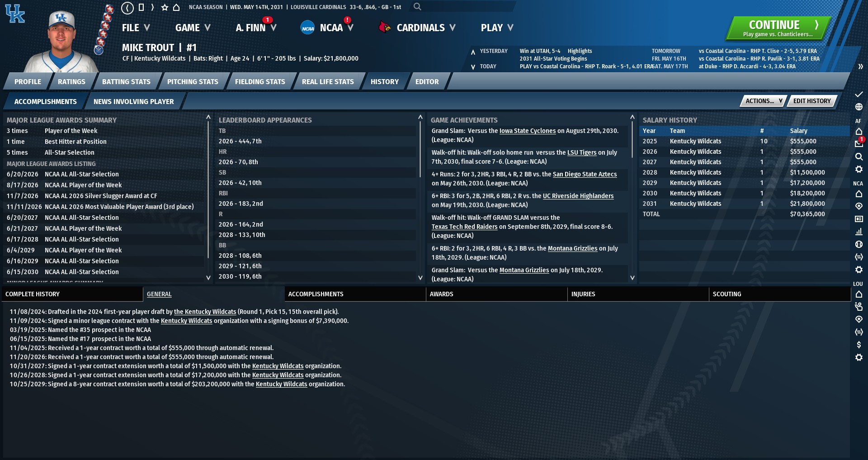The image size is (868, 460).
Task: Open the San Diego State Aztecs link
Action: [x=585, y=174]
